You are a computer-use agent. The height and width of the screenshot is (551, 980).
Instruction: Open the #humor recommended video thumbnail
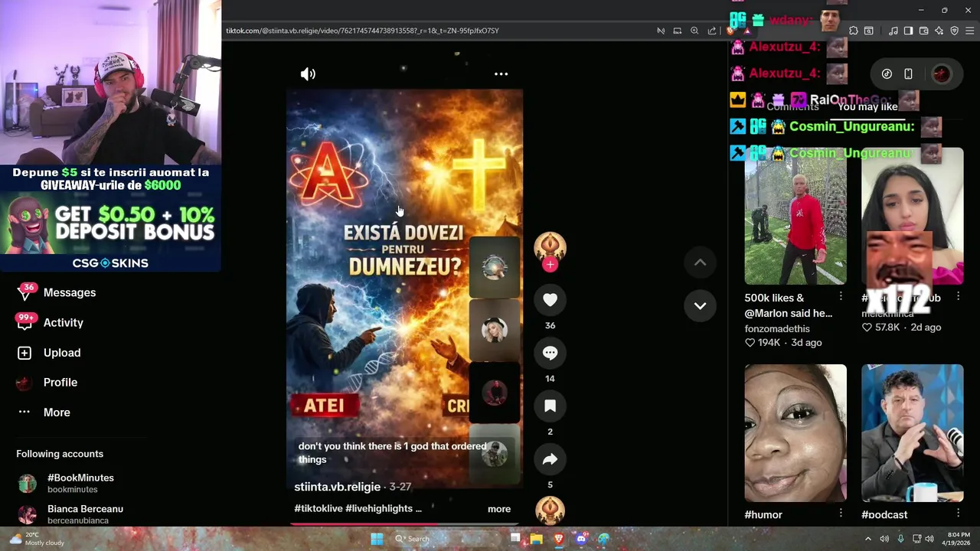click(795, 433)
